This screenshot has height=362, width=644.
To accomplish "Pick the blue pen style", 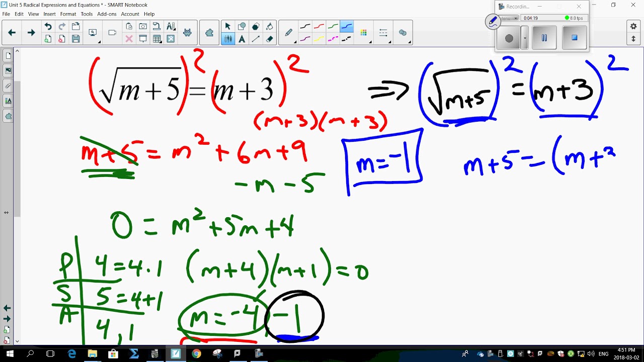I will point(347,27).
